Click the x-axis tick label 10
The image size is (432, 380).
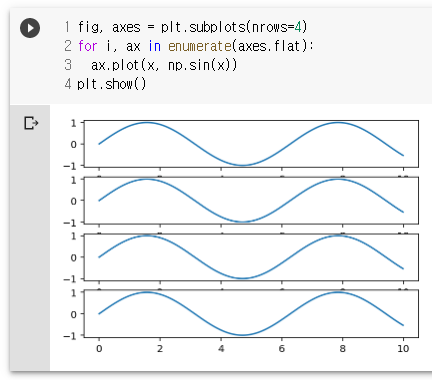point(403,349)
